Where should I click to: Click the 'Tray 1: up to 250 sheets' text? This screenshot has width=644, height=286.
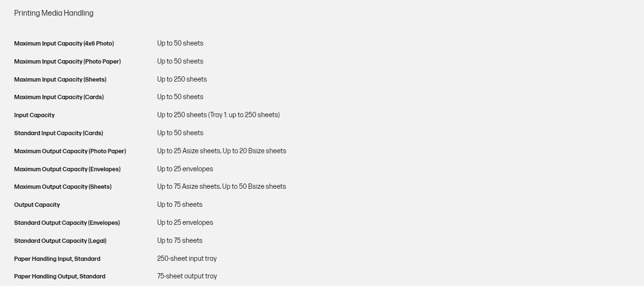point(244,115)
